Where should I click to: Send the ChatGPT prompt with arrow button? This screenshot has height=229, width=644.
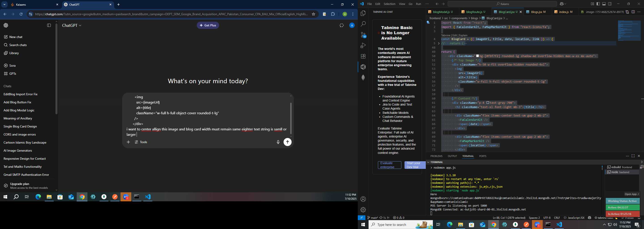pos(288,142)
